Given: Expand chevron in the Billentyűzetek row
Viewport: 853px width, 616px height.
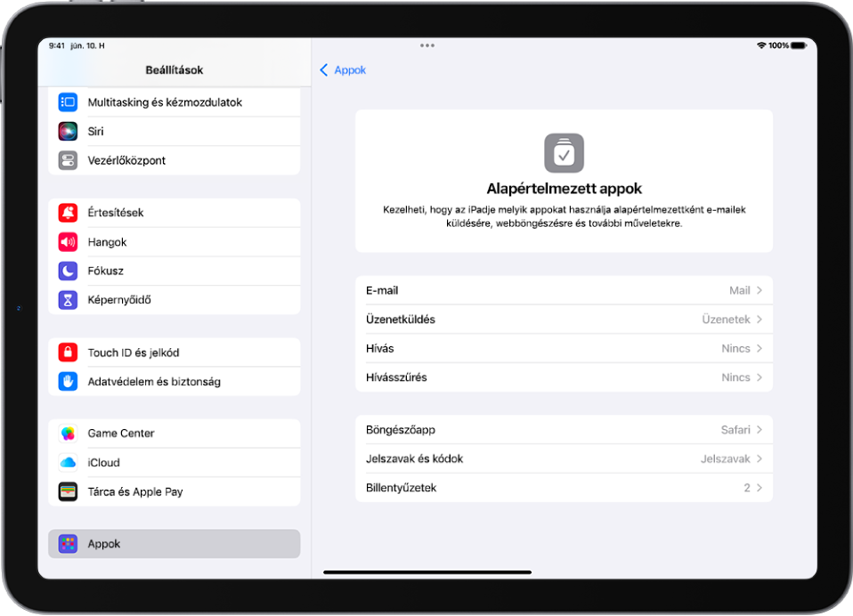Looking at the screenshot, I should 760,488.
